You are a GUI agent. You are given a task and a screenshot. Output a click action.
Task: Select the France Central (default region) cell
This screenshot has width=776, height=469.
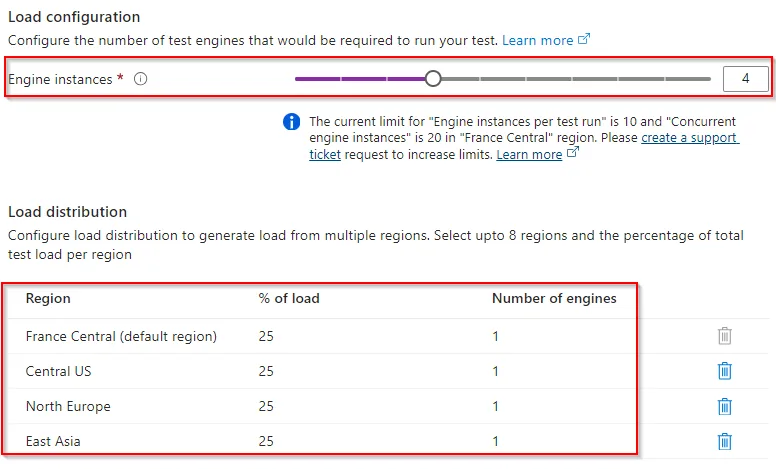point(121,336)
